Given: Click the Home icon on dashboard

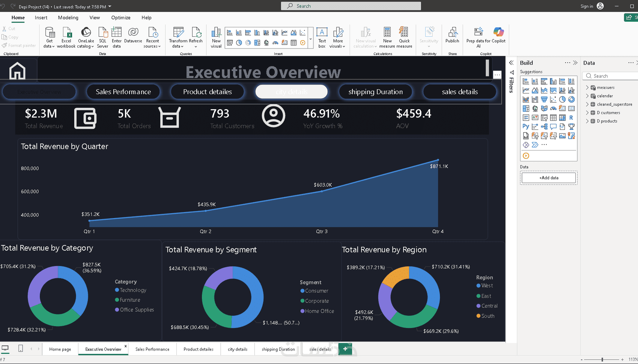Looking at the screenshot, I should pos(17,71).
